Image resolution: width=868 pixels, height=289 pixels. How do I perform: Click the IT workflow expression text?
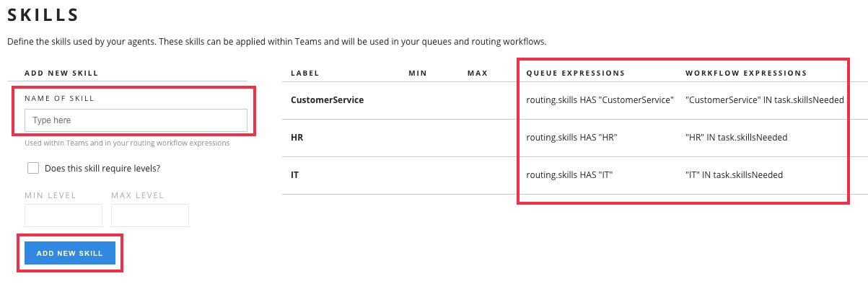tap(734, 175)
